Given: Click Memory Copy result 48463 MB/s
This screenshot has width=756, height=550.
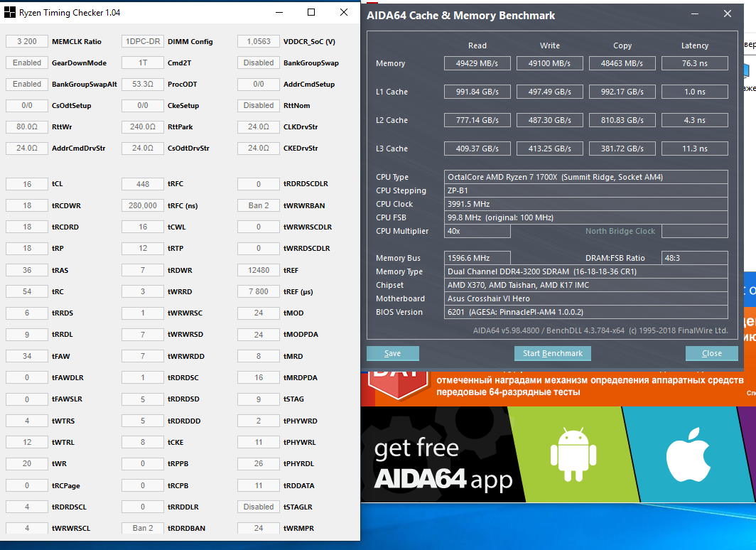Looking at the screenshot, I should pyautogui.click(x=622, y=63).
